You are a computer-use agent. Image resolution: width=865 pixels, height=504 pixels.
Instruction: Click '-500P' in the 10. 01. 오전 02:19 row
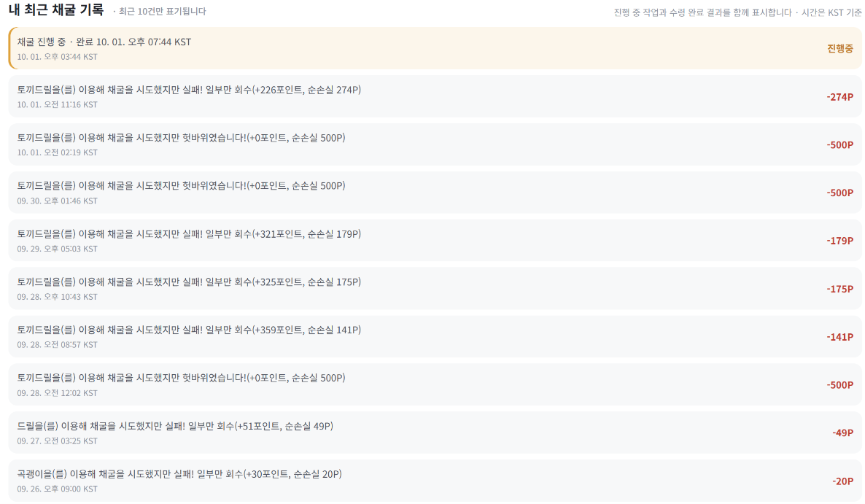pos(839,145)
